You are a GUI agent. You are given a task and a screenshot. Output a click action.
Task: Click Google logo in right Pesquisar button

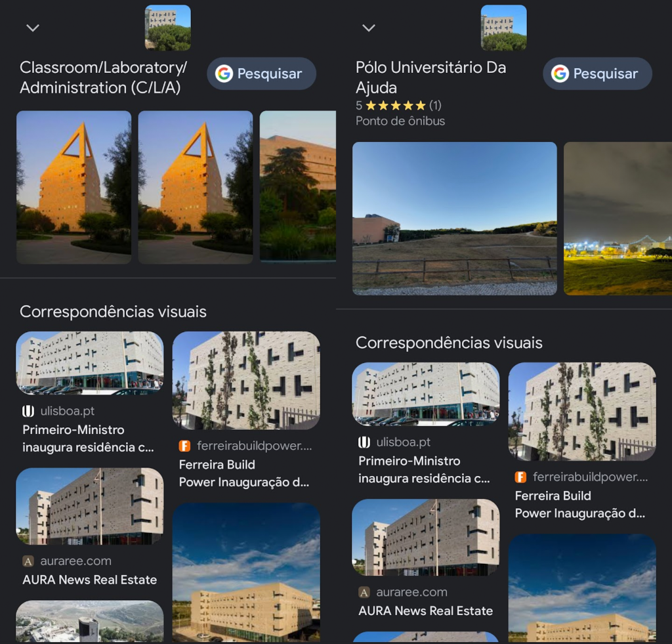(x=560, y=74)
